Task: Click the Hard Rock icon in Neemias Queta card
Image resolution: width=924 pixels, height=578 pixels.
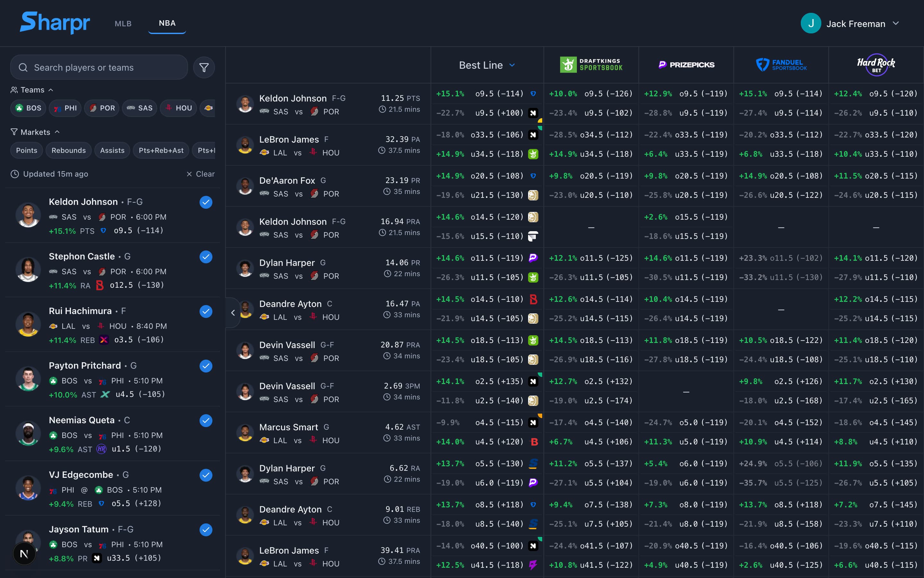Action: (101, 449)
